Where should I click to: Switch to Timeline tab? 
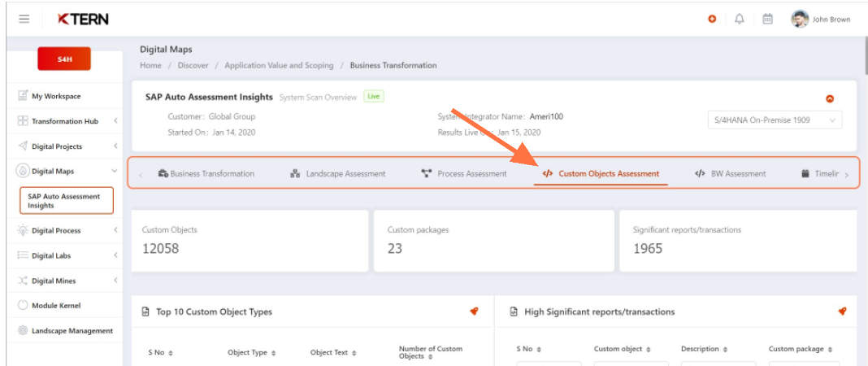point(820,174)
